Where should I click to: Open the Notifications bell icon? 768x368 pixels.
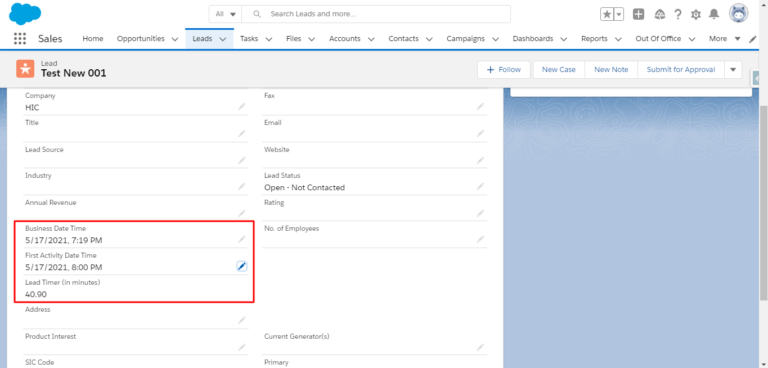point(714,14)
